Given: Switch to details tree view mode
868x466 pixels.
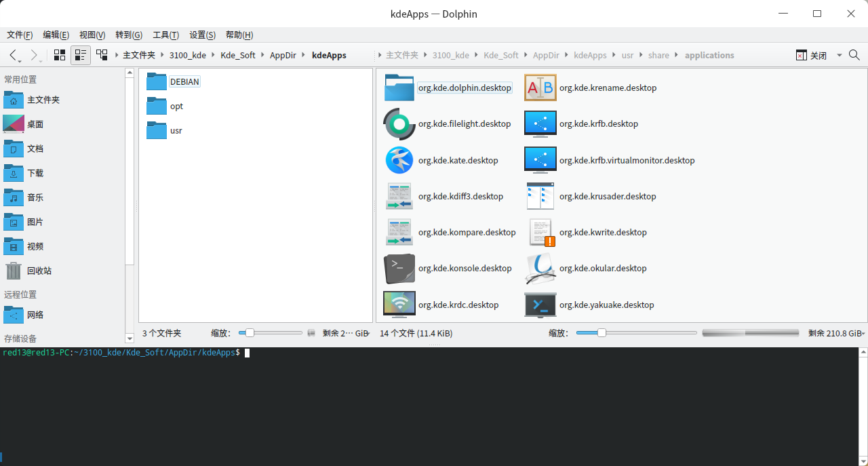Looking at the screenshot, I should point(102,55).
